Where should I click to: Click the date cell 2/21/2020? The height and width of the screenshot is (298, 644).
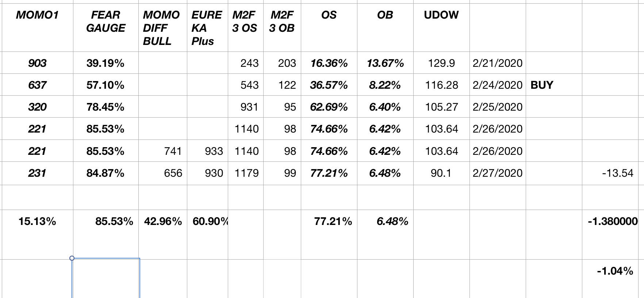497,63
